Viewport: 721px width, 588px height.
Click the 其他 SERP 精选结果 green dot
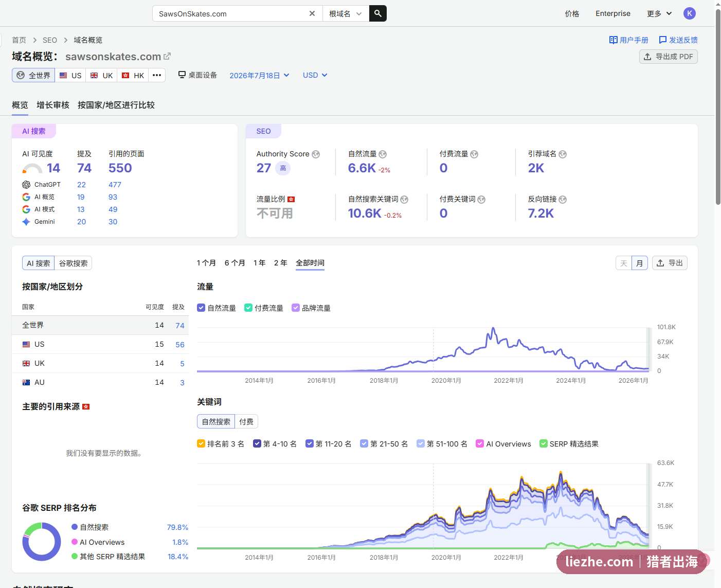click(75, 556)
